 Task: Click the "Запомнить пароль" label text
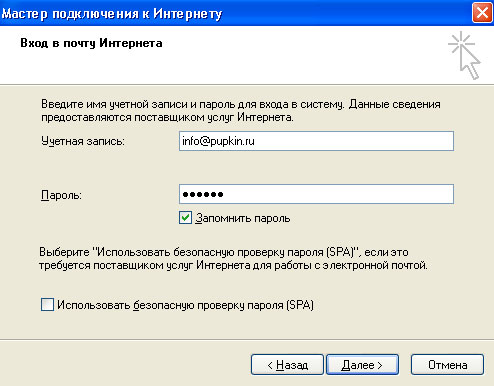[243, 218]
